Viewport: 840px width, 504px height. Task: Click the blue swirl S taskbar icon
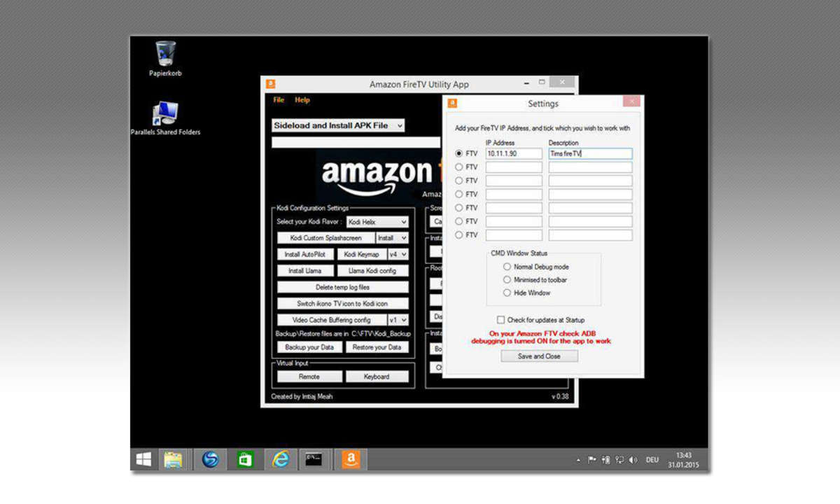(209, 459)
